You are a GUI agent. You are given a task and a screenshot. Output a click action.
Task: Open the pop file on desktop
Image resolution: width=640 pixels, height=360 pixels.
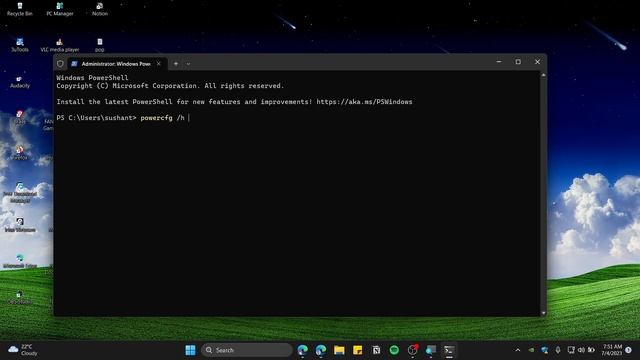[100, 45]
